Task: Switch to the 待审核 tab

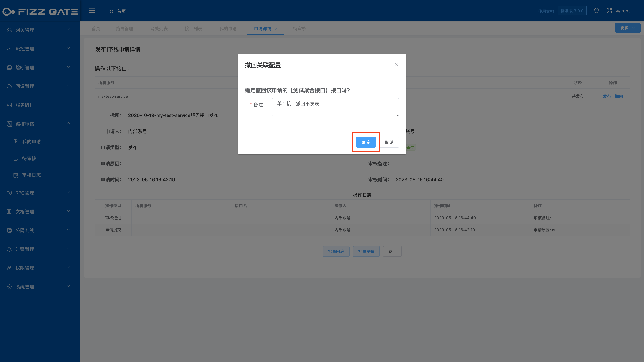Action: click(300, 28)
